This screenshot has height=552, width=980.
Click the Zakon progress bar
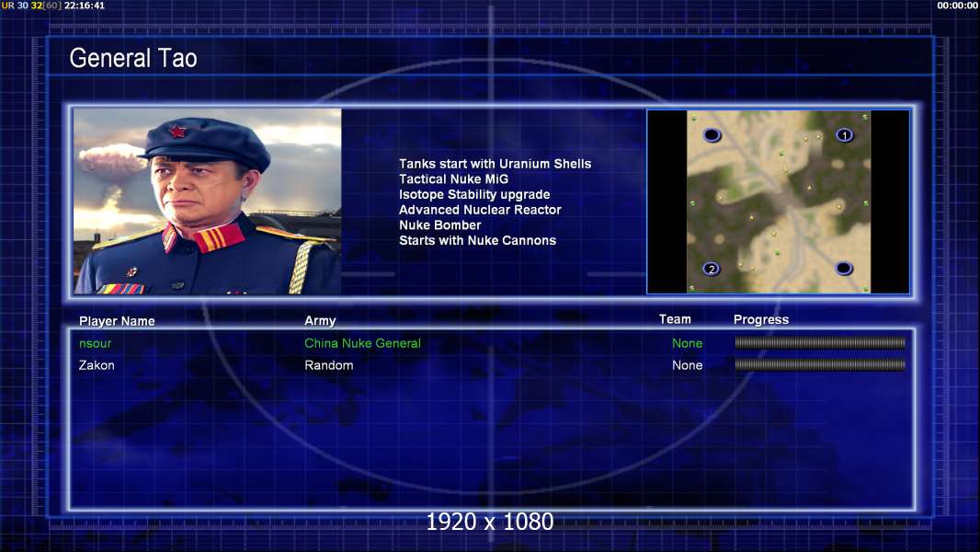pos(820,364)
